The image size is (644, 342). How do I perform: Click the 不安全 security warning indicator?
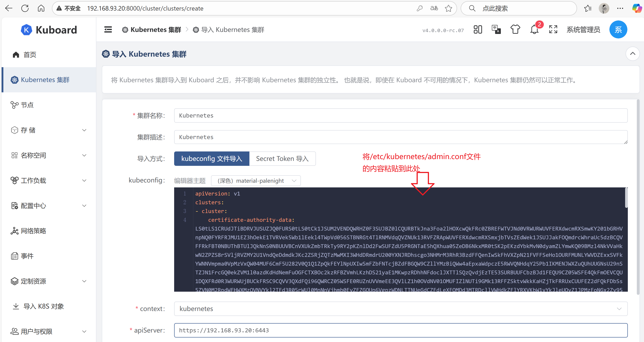point(69,8)
